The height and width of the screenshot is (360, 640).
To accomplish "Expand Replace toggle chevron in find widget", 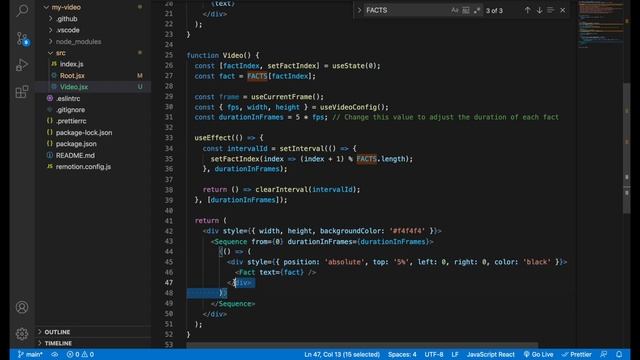I will (359, 10).
